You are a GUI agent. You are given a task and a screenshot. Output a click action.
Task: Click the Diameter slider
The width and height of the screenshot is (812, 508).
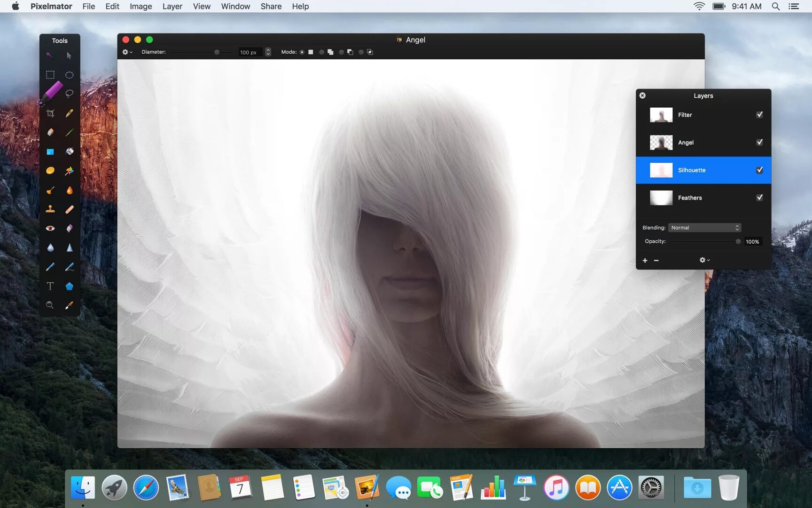click(202, 52)
